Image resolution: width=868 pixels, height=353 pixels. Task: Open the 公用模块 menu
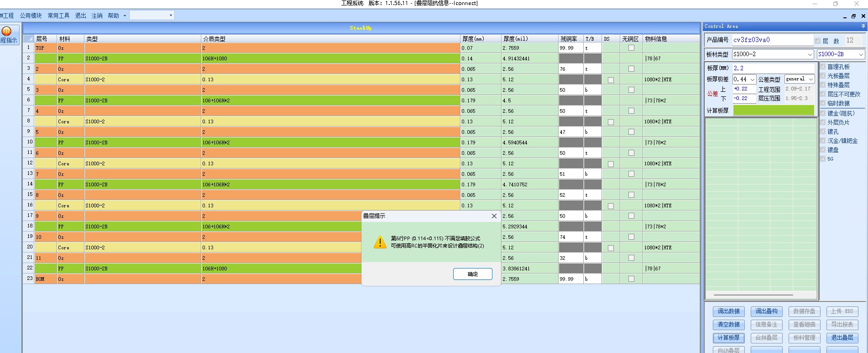31,16
